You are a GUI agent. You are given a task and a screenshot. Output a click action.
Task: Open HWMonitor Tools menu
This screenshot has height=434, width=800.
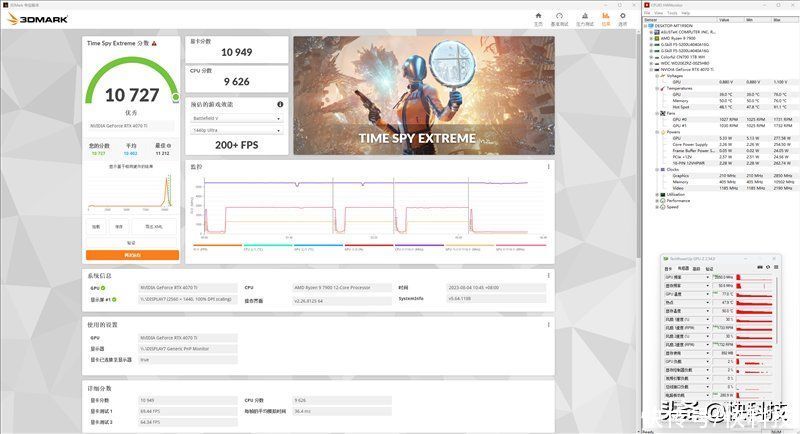pyautogui.click(x=672, y=13)
